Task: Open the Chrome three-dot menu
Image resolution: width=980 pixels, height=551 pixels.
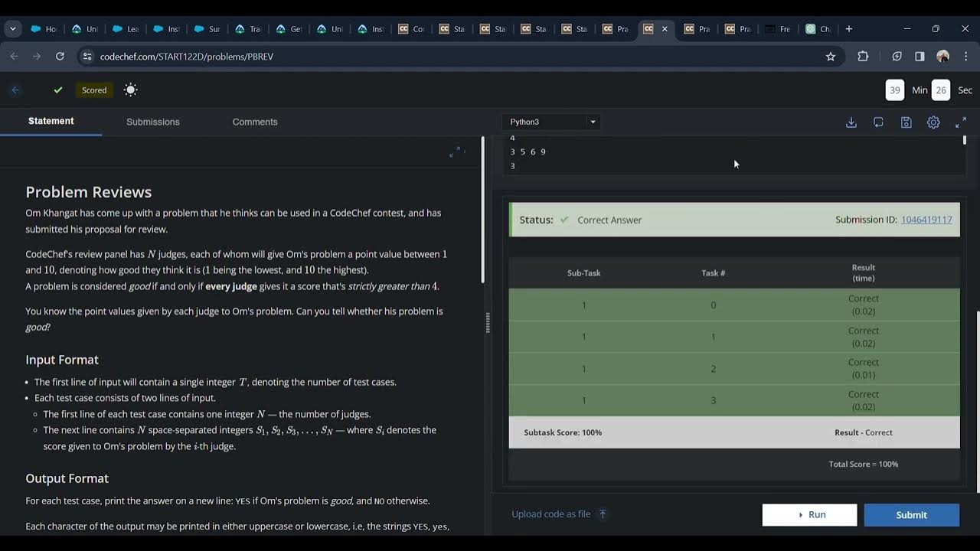Action: pyautogui.click(x=965, y=57)
